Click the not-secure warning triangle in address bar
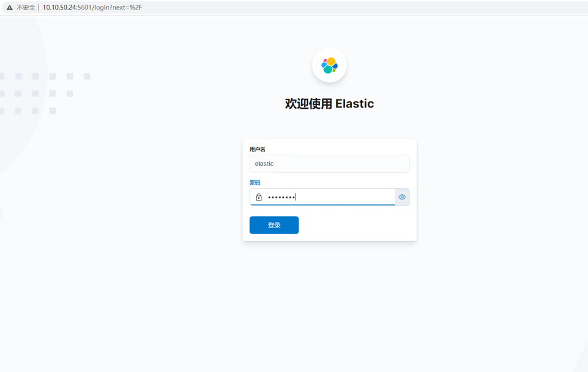The height and width of the screenshot is (372, 588). 10,8
